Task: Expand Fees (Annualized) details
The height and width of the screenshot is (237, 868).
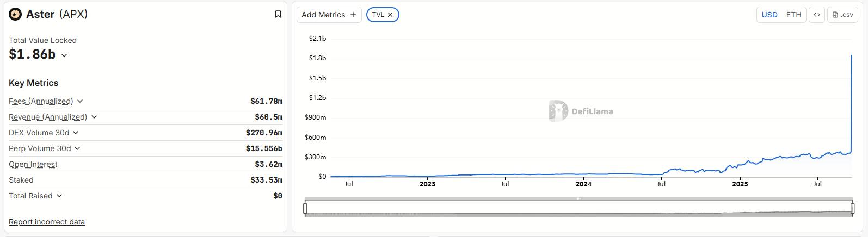Action: (x=80, y=101)
